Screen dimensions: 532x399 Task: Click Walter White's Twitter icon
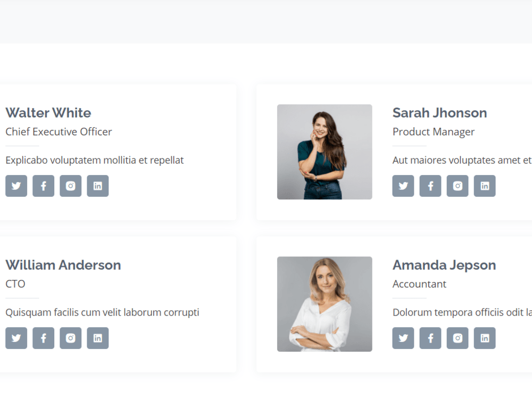pyautogui.click(x=16, y=186)
